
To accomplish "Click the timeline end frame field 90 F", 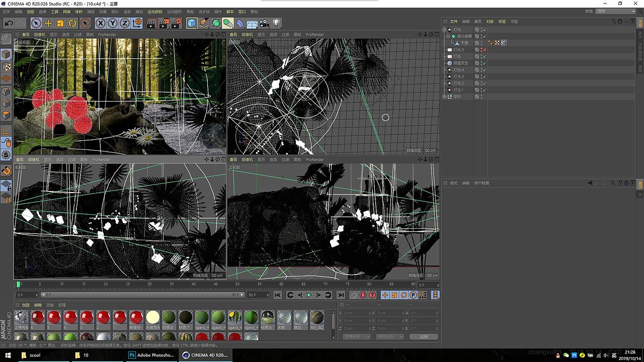I will [258, 295].
